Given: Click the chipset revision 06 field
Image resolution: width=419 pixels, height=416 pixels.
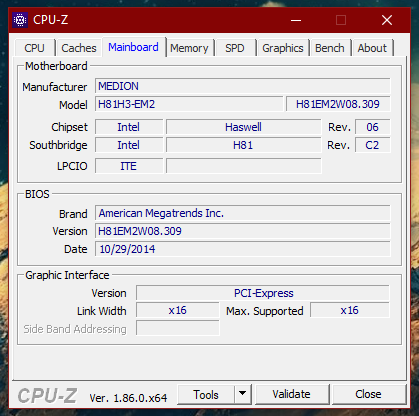Looking at the screenshot, I should point(372,127).
